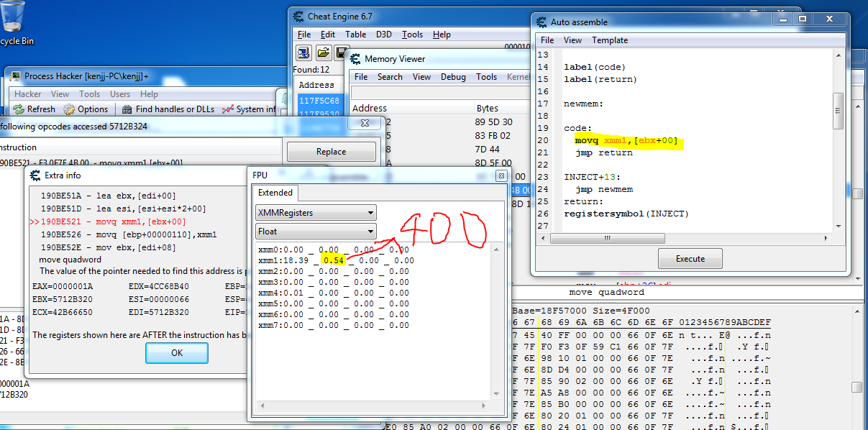Image resolution: width=868 pixels, height=430 pixels.
Task: Click Memory Viewer title bar logo
Action: point(355,59)
